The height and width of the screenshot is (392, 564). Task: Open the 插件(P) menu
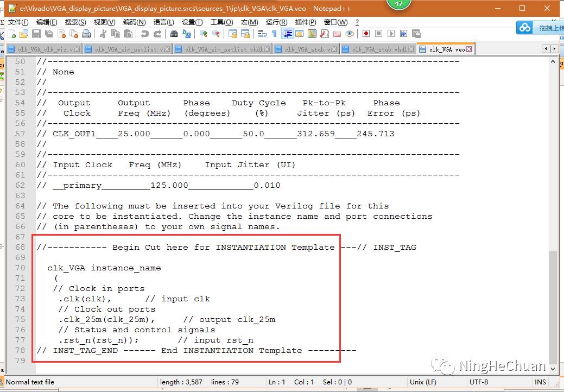(305, 22)
